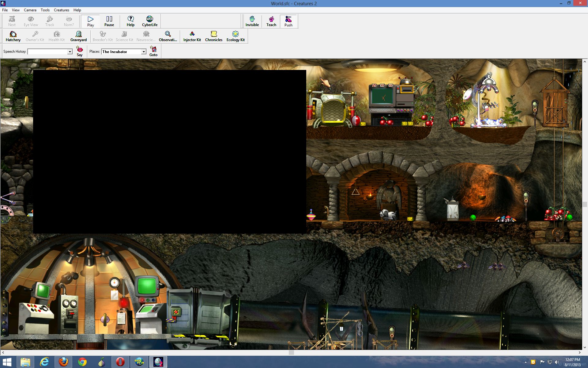Screen dimensions: 588x368
Task: Open the Breeder's Kit
Action: click(x=103, y=36)
